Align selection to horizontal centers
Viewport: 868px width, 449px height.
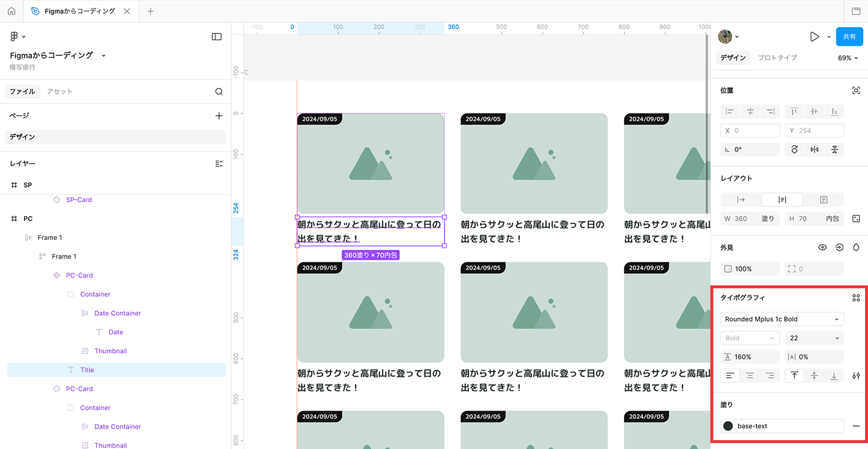[750, 112]
